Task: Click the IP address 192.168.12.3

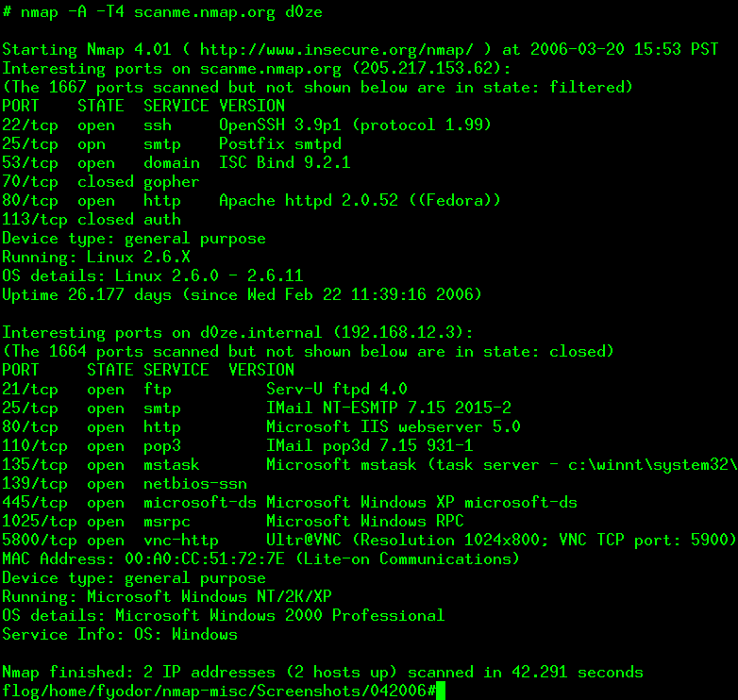Action: click(397, 333)
